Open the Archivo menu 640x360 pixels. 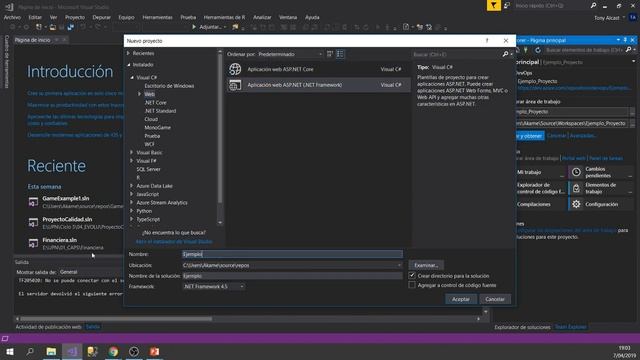12,17
